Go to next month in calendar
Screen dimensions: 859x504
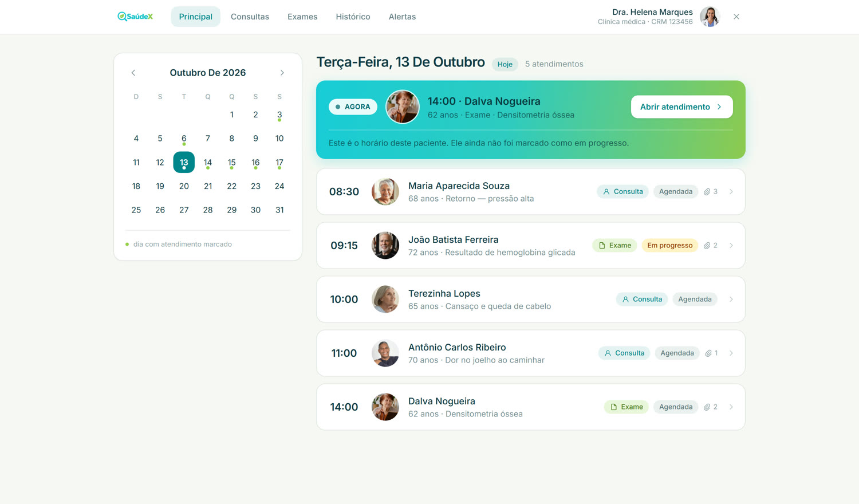pyautogui.click(x=282, y=73)
